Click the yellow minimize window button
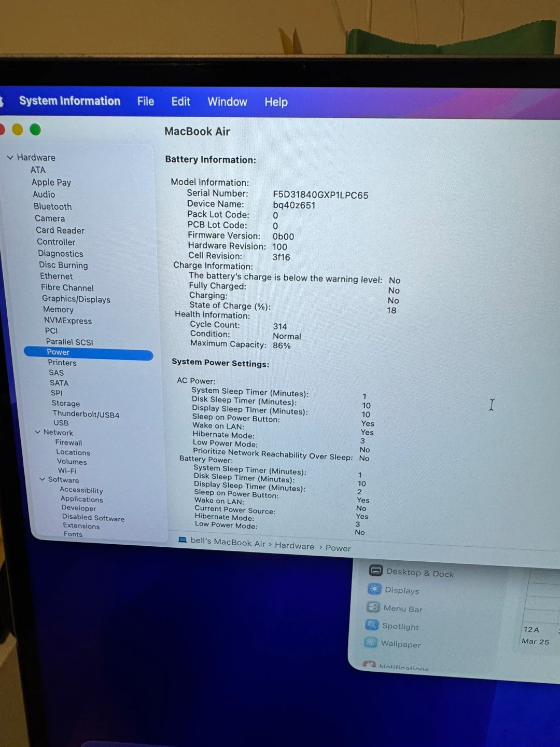 18,129
